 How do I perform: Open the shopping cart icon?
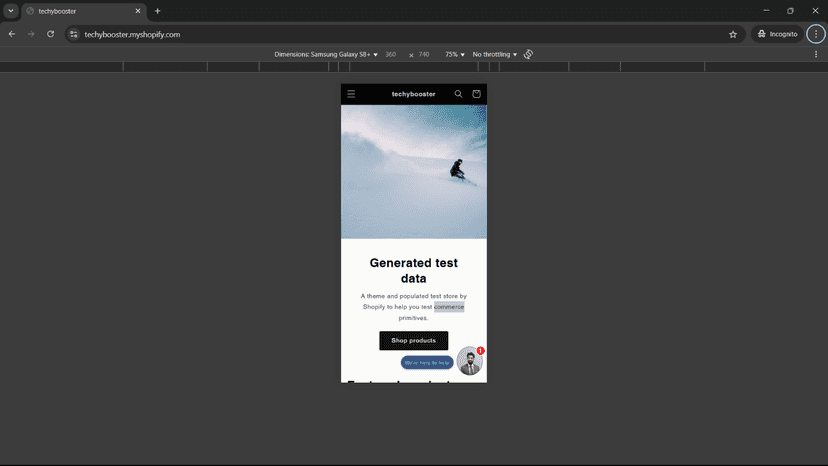click(x=476, y=94)
